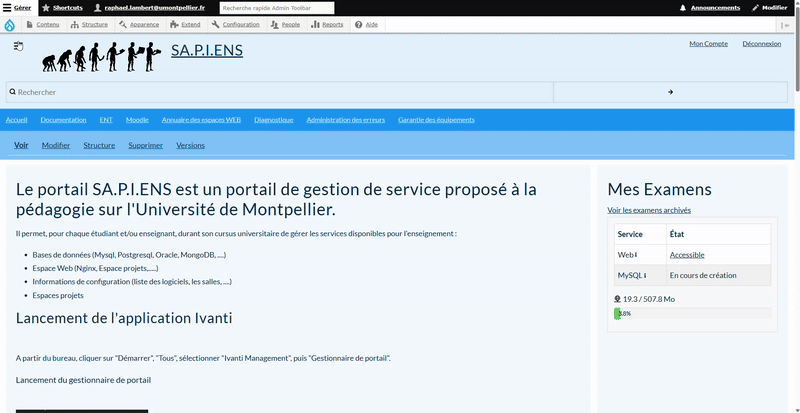
Task: Switch to the Modifier tab
Action: [56, 145]
